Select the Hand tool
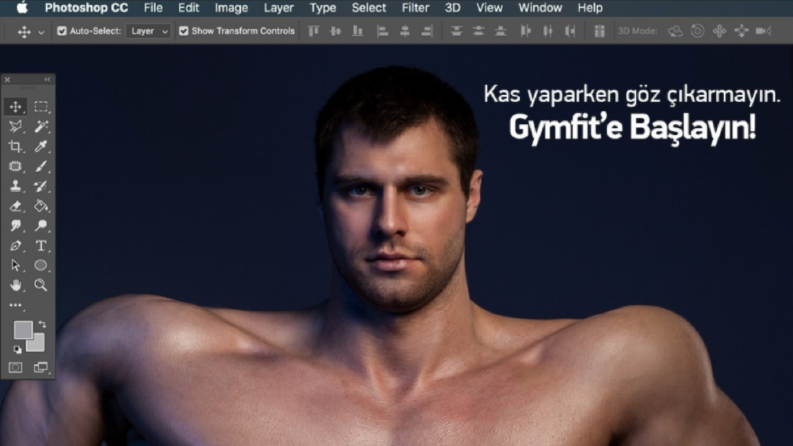Viewport: 793px width, 446px height. pos(15,285)
